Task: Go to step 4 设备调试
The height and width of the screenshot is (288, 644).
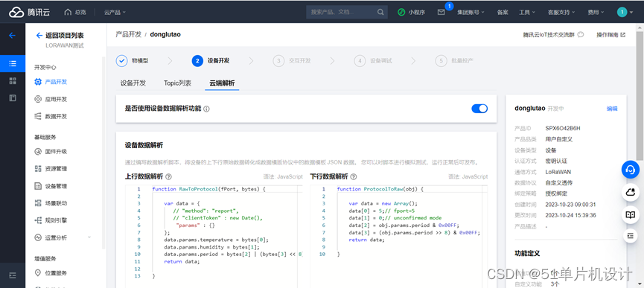Action: 373,61
